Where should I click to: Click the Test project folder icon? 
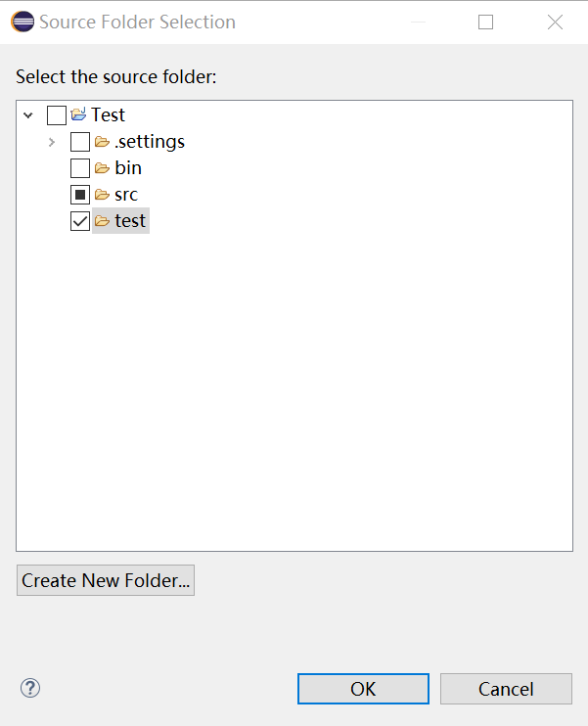pos(79,115)
